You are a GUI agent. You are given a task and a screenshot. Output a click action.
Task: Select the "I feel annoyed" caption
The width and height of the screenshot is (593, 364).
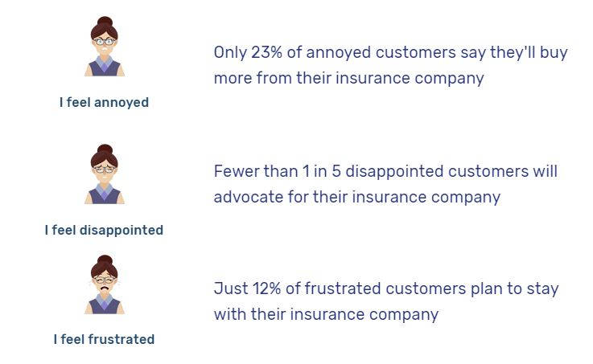click(x=104, y=103)
